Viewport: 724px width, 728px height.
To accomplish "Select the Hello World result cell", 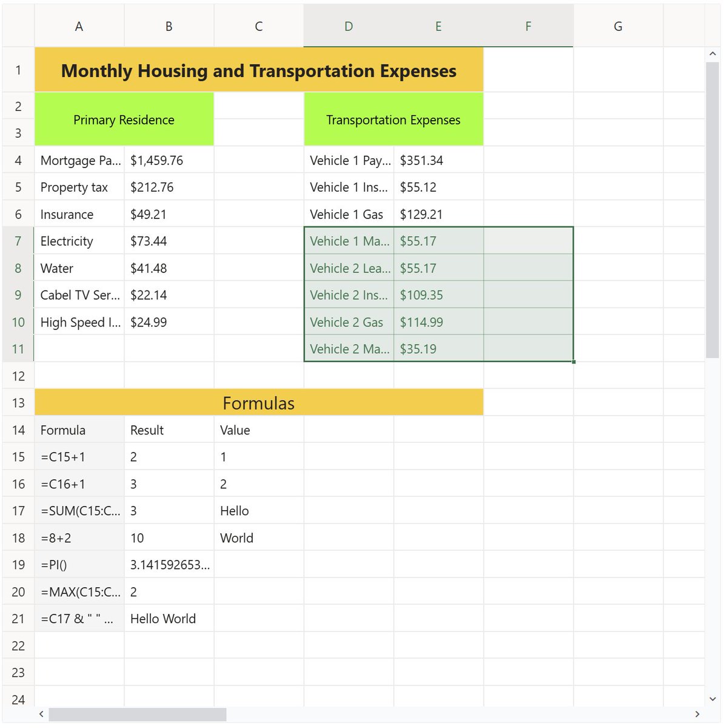I will [x=169, y=619].
